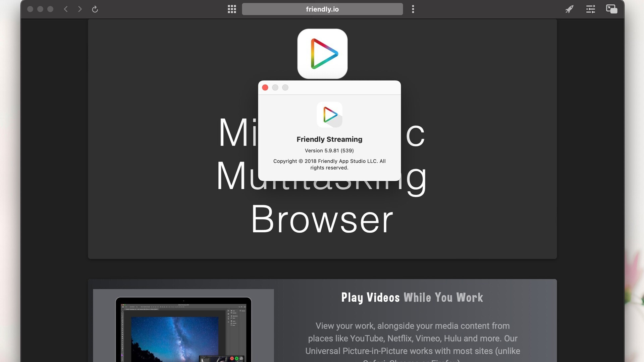
Task: Minimize the main browser window
Action: [x=40, y=9]
